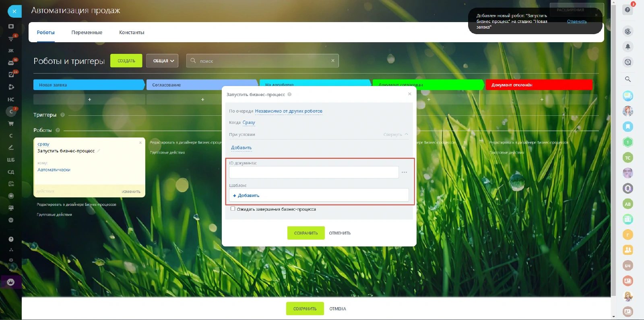This screenshot has height=320, width=644.
Task: Open help icon with red badge 3
Action: [x=627, y=10]
